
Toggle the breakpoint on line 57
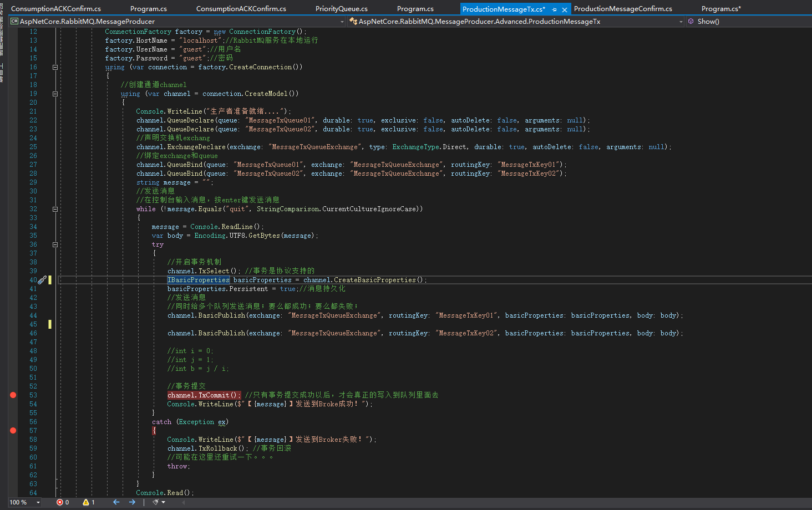tap(13, 430)
